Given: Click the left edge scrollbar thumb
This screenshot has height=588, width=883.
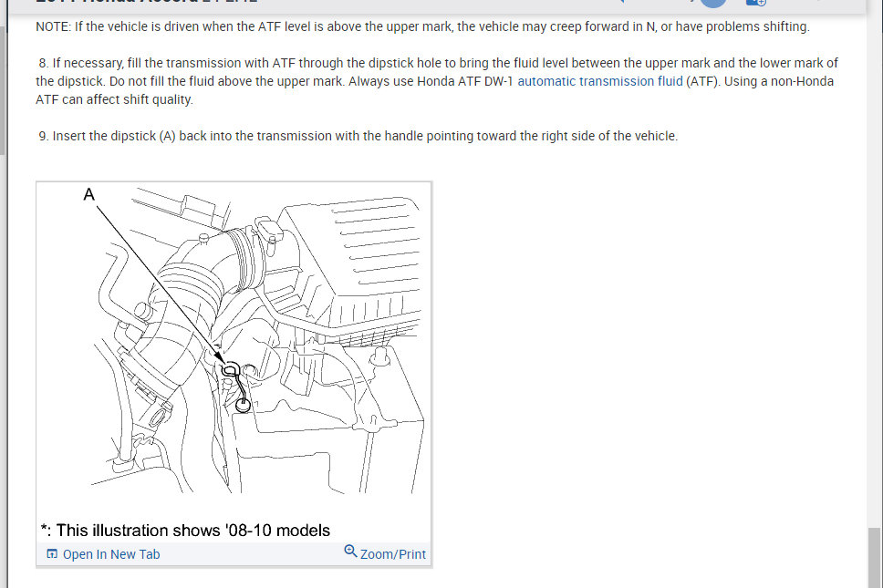Looking at the screenshot, I should [x=2, y=90].
